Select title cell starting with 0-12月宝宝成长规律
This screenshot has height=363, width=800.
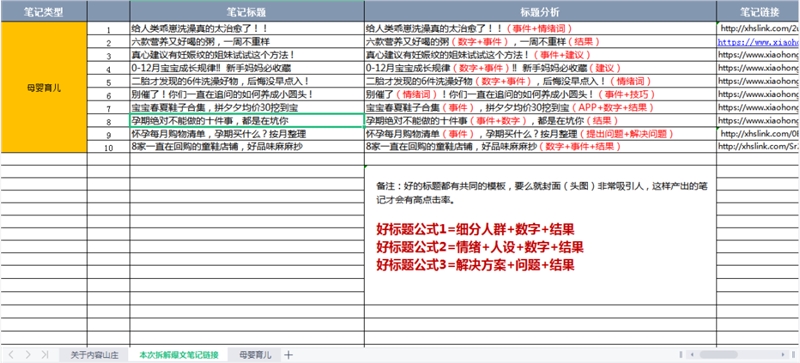247,68
